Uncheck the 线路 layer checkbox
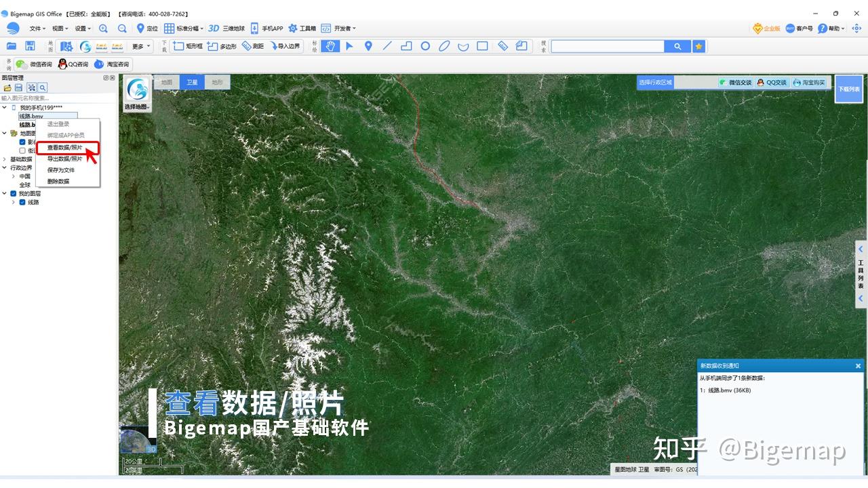This screenshot has height=488, width=868. click(x=22, y=202)
